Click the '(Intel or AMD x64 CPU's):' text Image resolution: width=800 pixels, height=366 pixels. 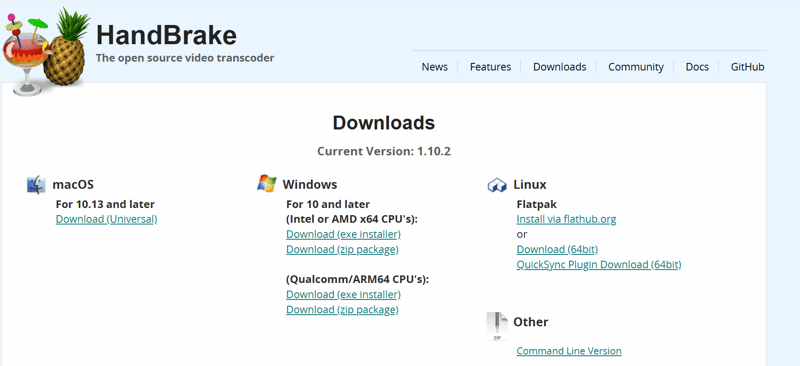(352, 219)
